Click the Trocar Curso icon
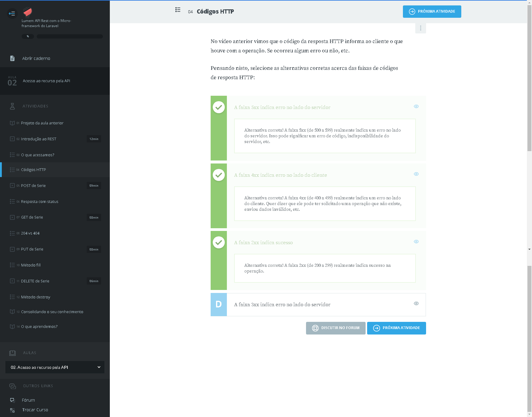The image size is (532, 417). pyautogui.click(x=12, y=410)
